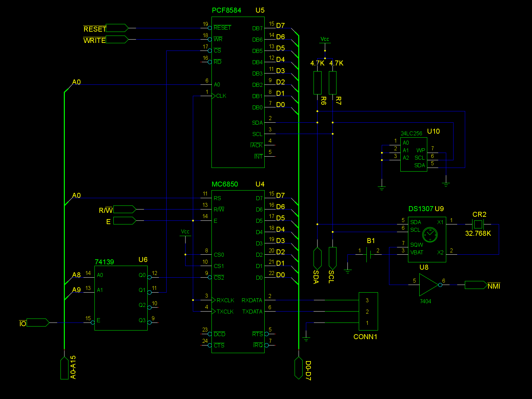This screenshot has width=532, height=399.
Task: Click the IO input port symbol
Action: click(38, 323)
